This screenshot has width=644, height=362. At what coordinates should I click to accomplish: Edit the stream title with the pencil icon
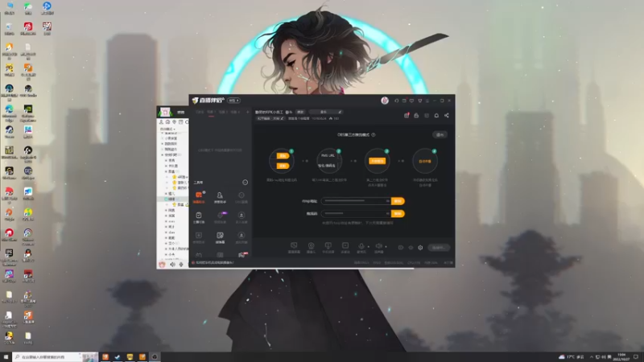pos(340,112)
